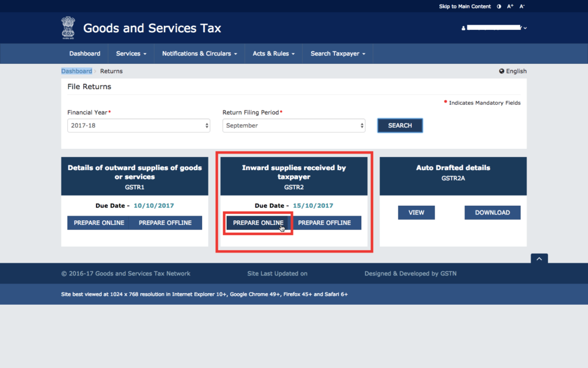This screenshot has width=588, height=368.
Task: Click the user profile icon
Action: click(463, 28)
